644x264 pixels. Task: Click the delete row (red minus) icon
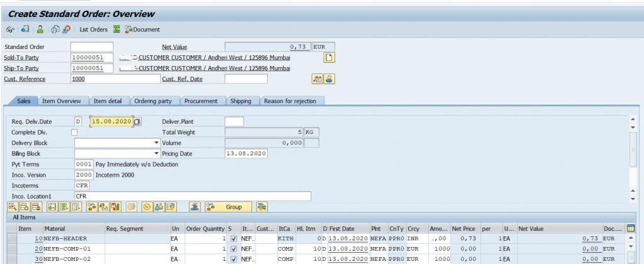tap(36, 207)
